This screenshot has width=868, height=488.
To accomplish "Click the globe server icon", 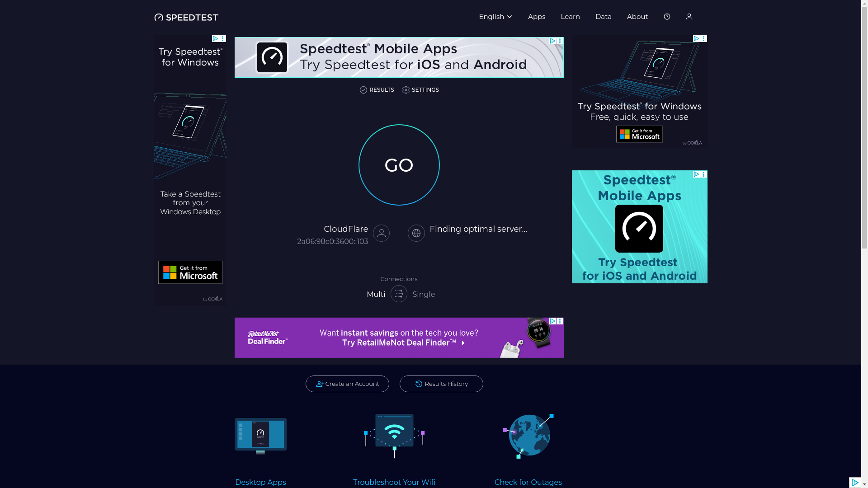I will pyautogui.click(x=416, y=233).
